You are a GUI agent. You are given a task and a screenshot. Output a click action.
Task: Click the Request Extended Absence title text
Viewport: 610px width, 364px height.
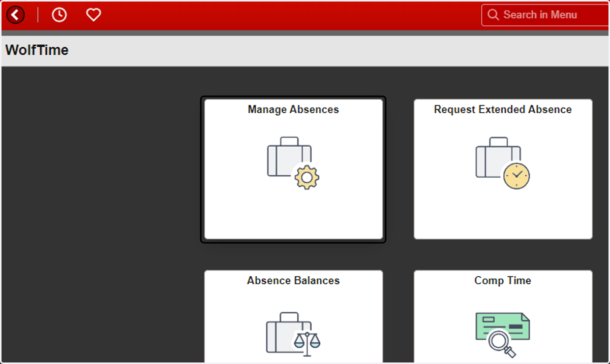503,110
